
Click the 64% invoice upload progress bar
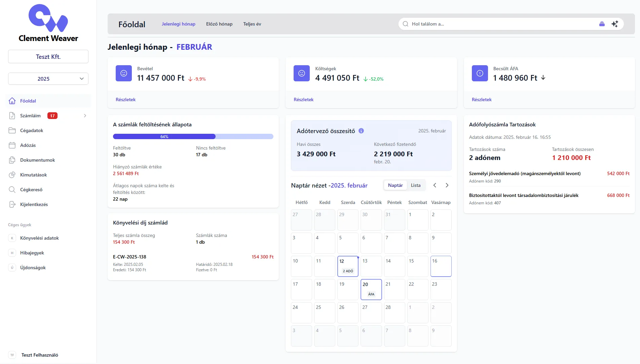pos(193,136)
